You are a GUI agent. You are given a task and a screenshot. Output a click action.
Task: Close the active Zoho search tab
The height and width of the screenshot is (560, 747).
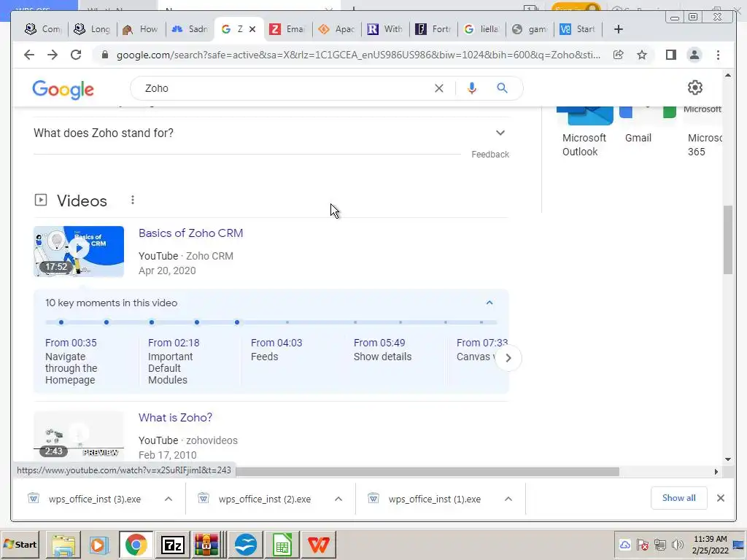[x=252, y=29]
